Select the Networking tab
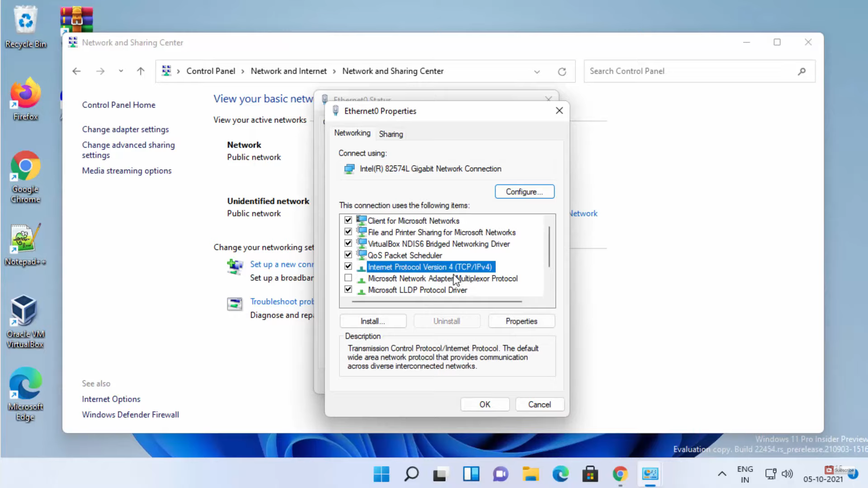 point(352,133)
